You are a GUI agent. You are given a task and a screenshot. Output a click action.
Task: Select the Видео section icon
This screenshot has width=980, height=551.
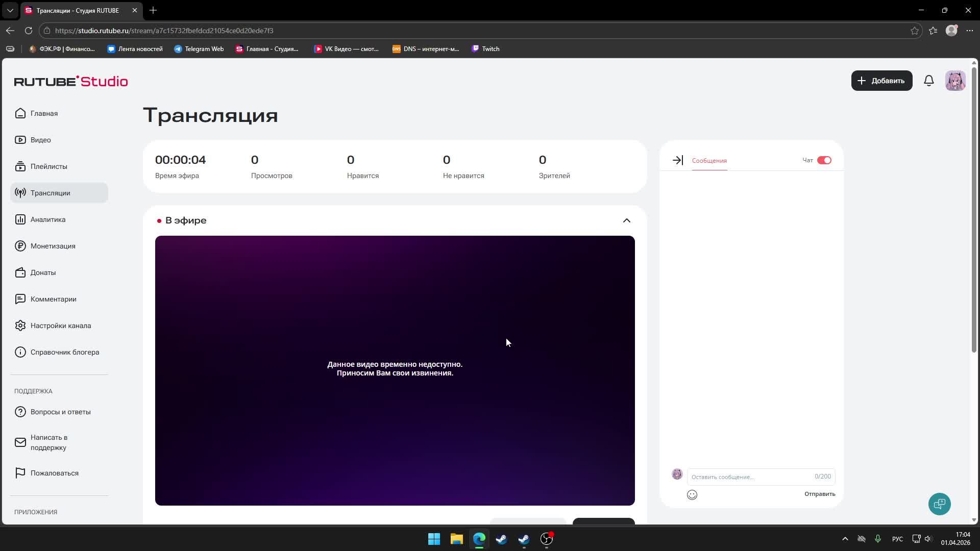coord(20,139)
